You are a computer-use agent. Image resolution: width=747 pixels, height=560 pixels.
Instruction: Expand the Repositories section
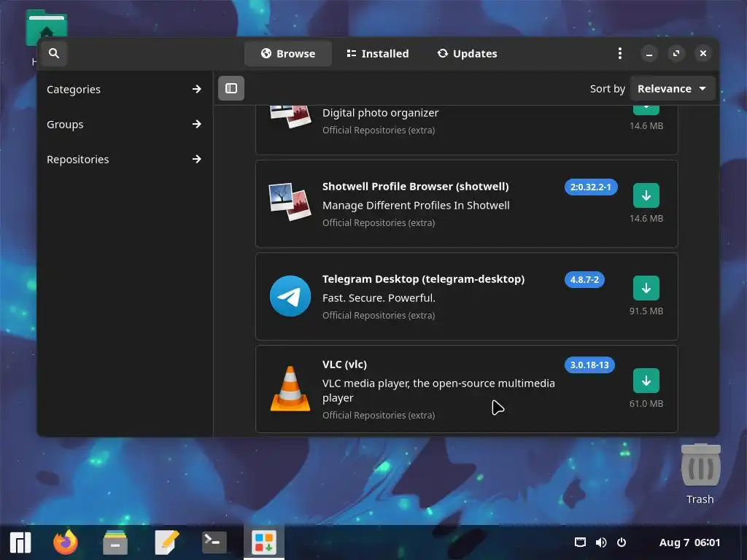coord(124,159)
